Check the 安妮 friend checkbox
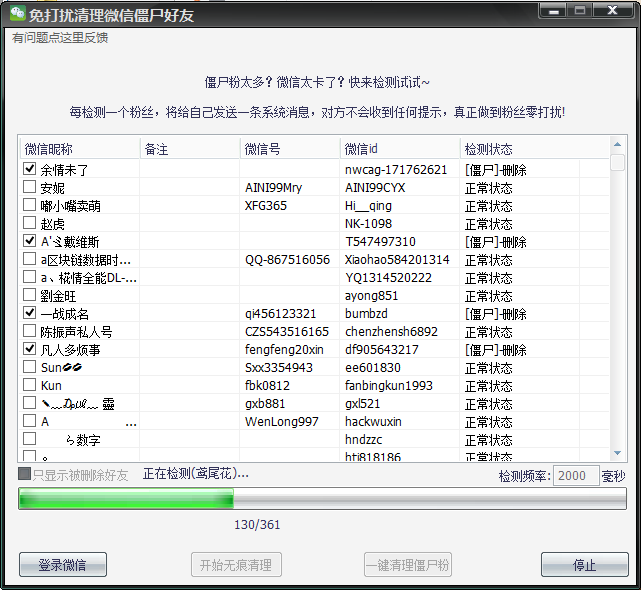The width and height of the screenshot is (641, 590). 30,188
